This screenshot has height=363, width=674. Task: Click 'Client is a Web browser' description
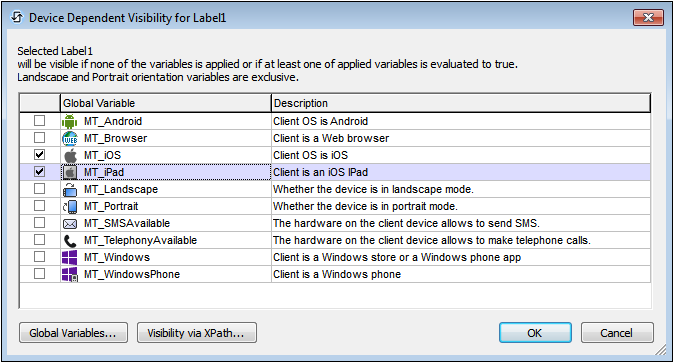point(331,138)
